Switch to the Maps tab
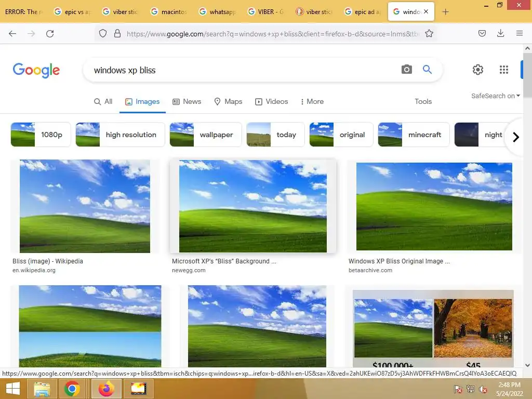 228,101
